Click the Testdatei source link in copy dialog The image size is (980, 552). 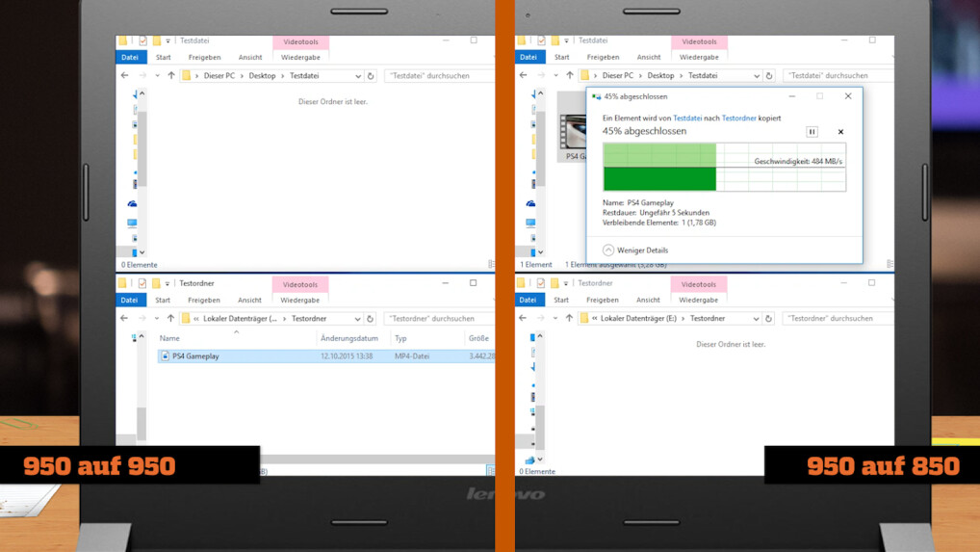(x=686, y=118)
